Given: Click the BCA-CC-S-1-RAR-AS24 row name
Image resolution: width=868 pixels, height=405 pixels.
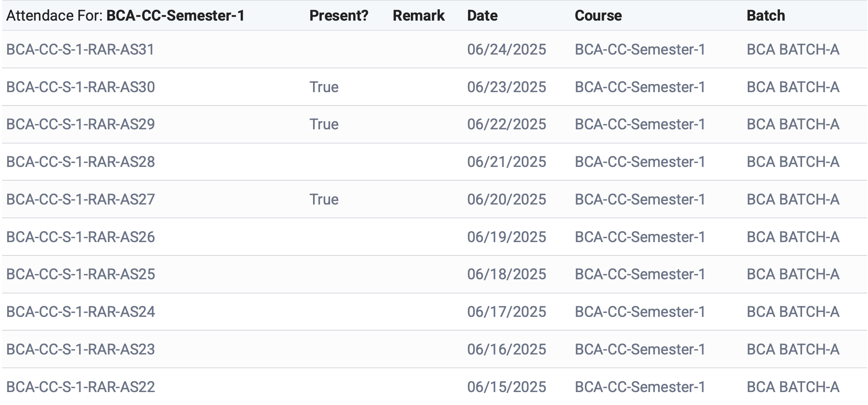Looking at the screenshot, I should (x=80, y=312).
